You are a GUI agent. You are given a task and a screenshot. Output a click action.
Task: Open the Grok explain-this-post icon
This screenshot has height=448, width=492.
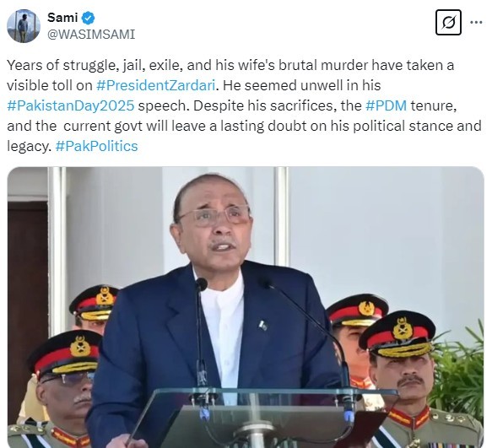coord(448,23)
